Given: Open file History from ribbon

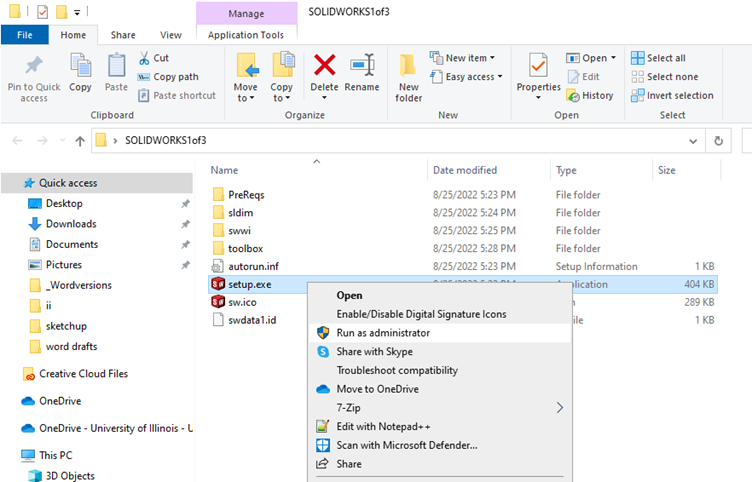Looking at the screenshot, I should (x=590, y=95).
